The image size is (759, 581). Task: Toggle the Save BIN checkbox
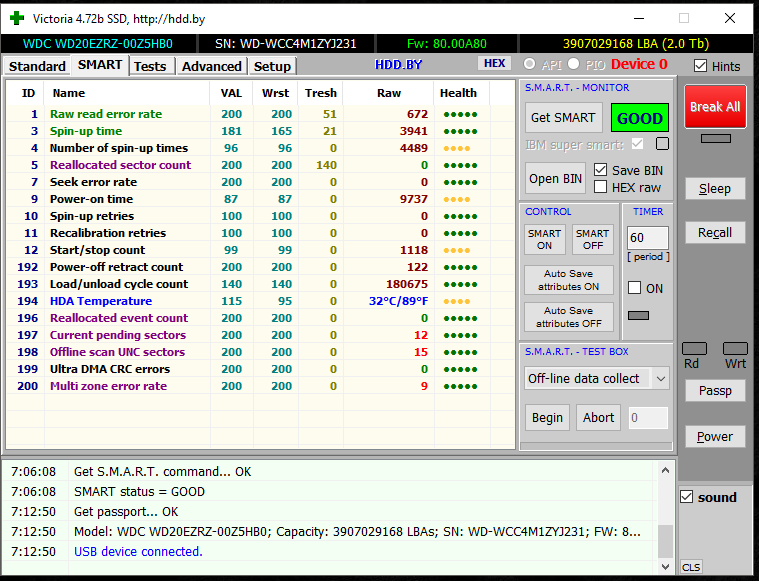pyautogui.click(x=601, y=170)
